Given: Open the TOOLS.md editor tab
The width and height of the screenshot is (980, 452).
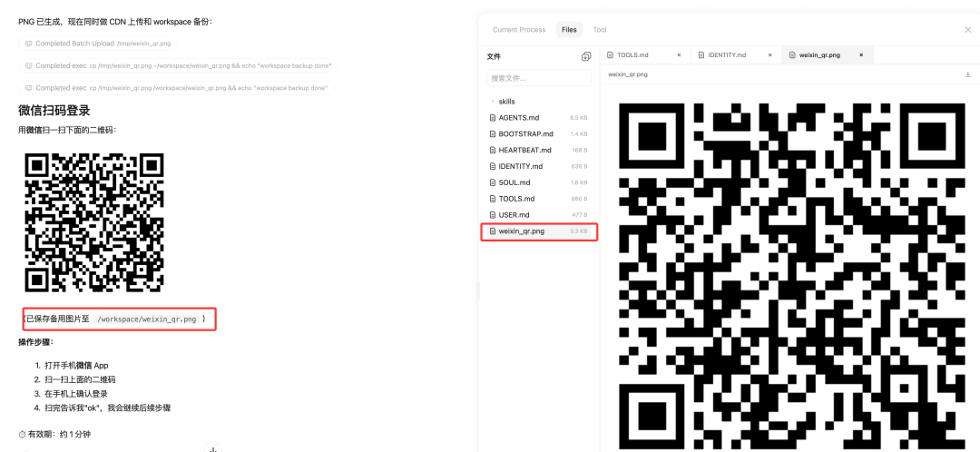Looking at the screenshot, I should pyautogui.click(x=632, y=55).
